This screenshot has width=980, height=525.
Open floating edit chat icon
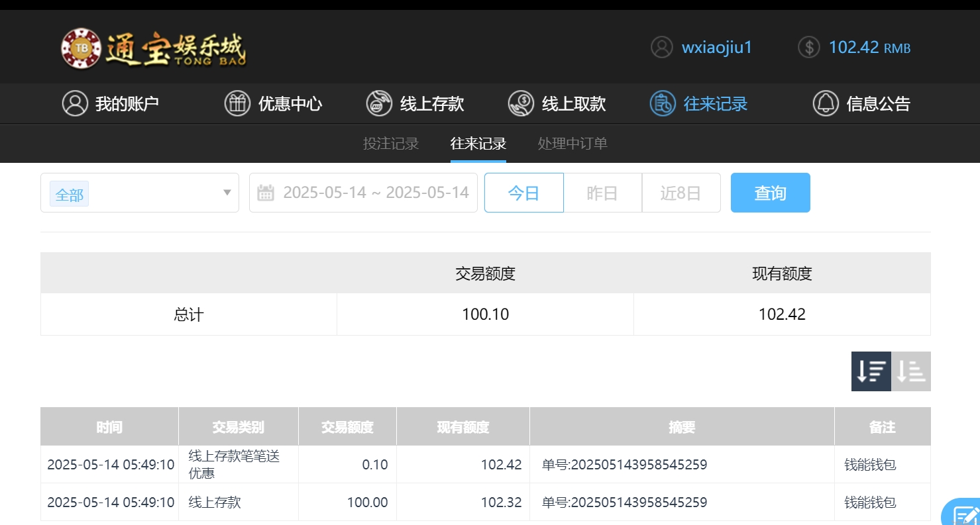(964, 514)
